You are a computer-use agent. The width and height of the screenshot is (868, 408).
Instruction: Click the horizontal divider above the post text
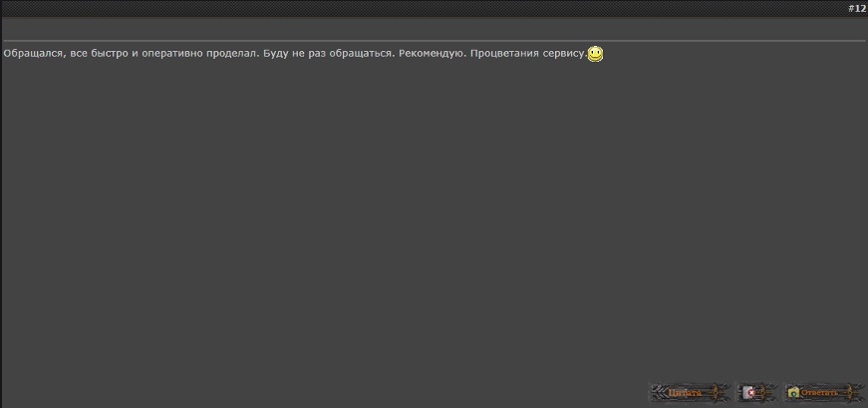[x=434, y=41]
